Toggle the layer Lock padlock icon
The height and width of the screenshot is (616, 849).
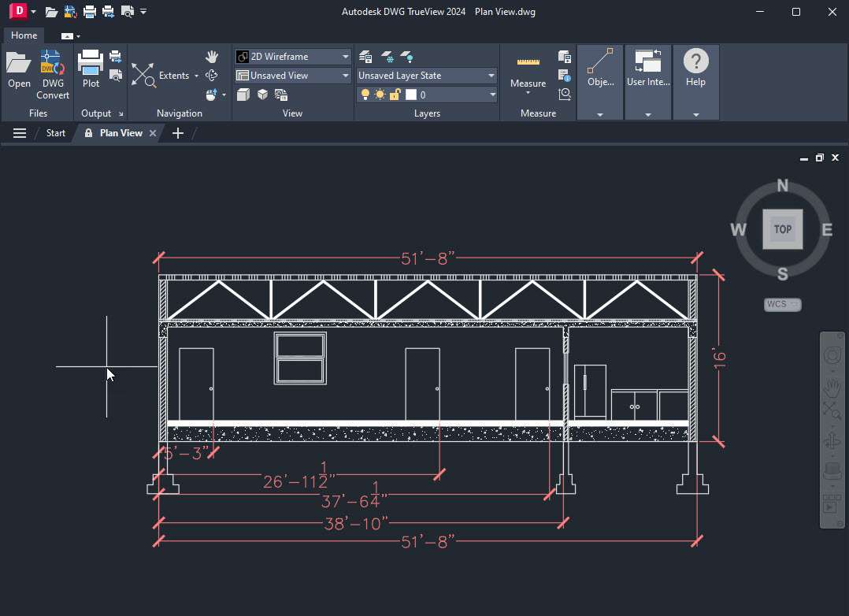pyautogui.click(x=394, y=94)
